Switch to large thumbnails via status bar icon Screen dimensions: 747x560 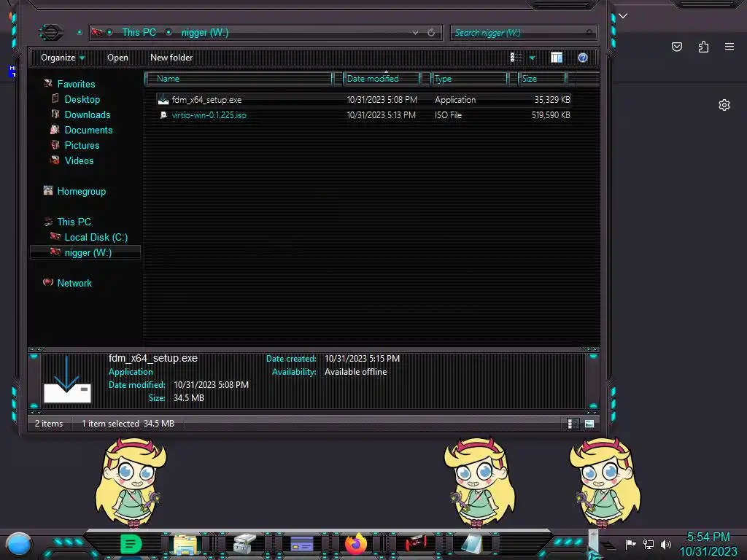[x=589, y=424]
